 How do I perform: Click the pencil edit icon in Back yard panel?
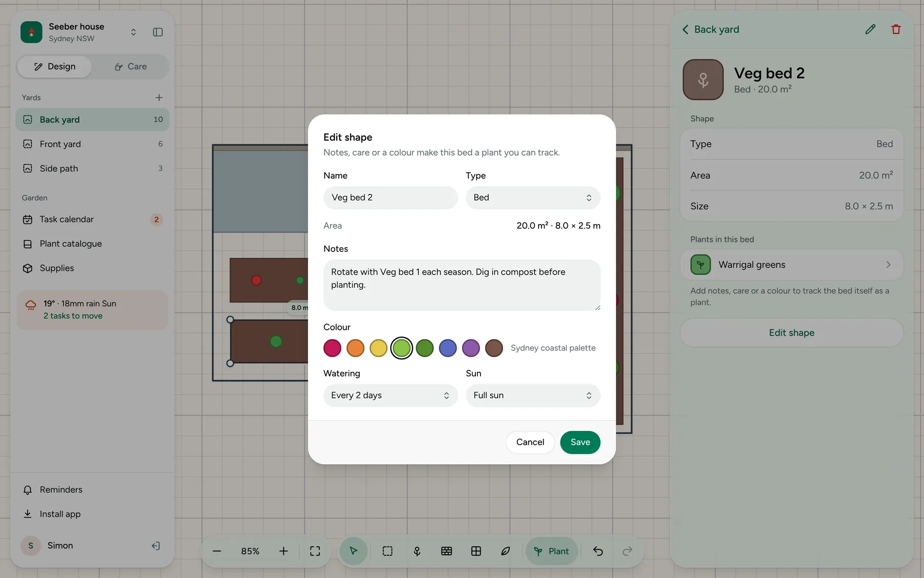870,29
